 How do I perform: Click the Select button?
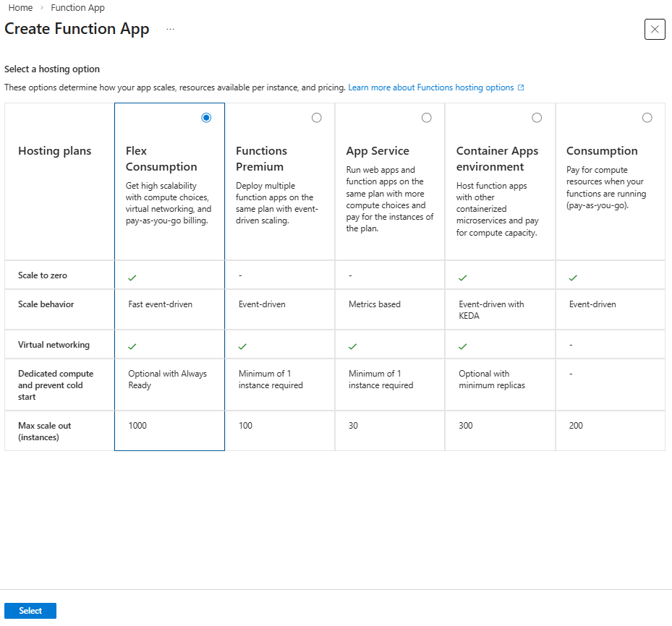pos(30,610)
